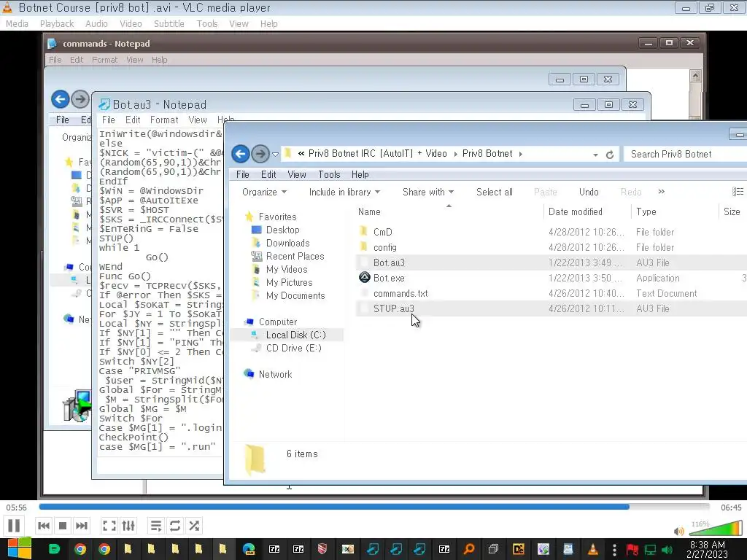
Task: Click the VLC seek bar
Action: (x=374, y=507)
